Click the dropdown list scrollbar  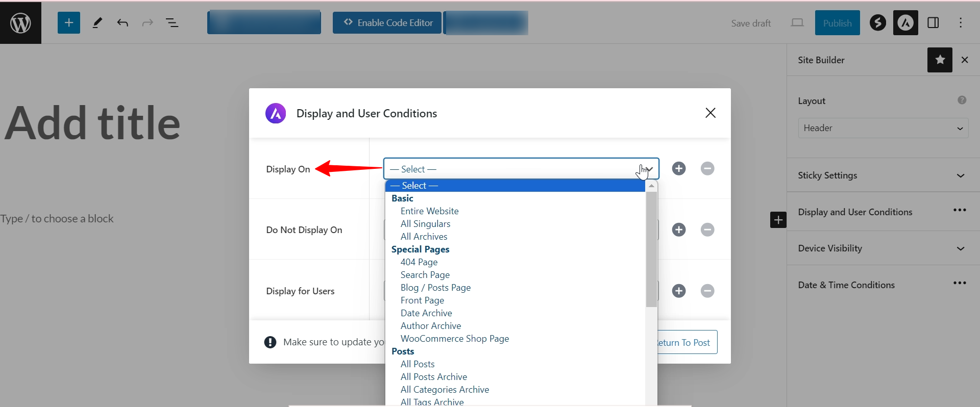651,250
